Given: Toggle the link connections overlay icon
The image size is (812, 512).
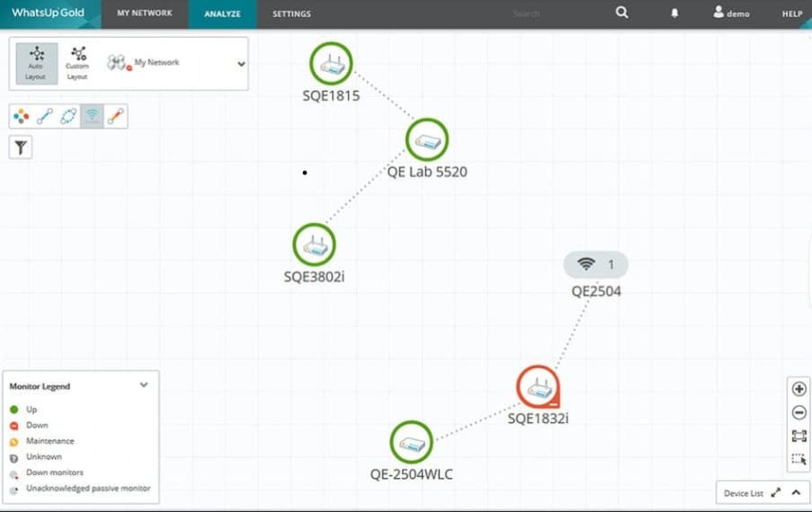Looking at the screenshot, I should [x=45, y=116].
